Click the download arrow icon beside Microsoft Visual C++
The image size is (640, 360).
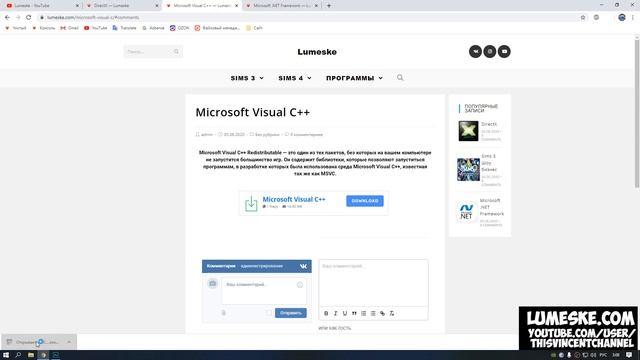(x=251, y=203)
